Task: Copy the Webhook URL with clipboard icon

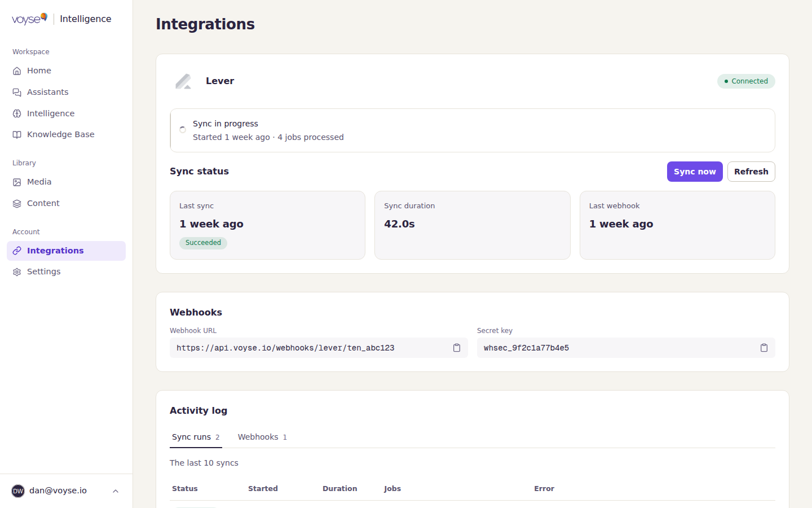Action: pos(457,348)
